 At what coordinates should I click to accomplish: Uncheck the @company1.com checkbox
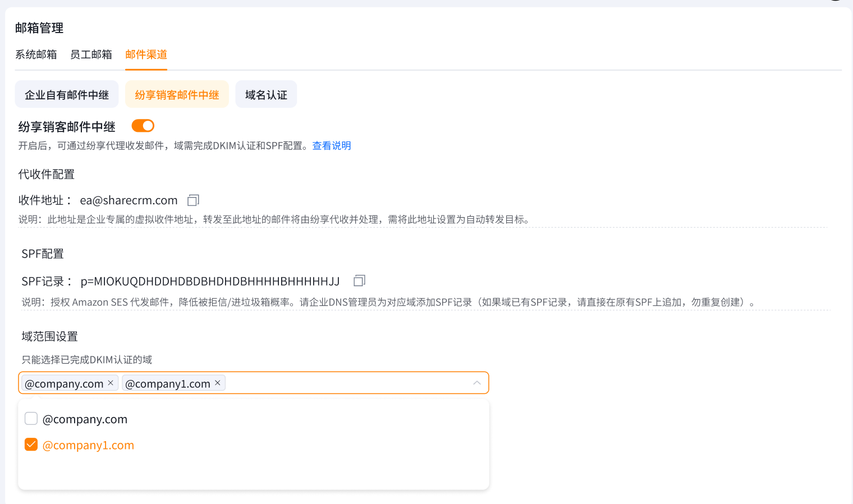[x=31, y=445]
